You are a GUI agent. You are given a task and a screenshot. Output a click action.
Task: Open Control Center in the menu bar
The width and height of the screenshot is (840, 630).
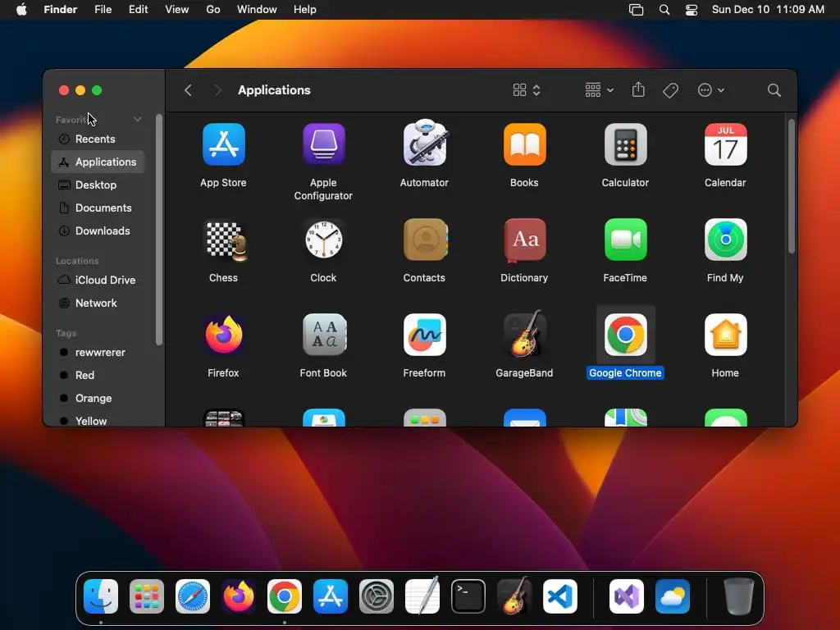tap(691, 10)
